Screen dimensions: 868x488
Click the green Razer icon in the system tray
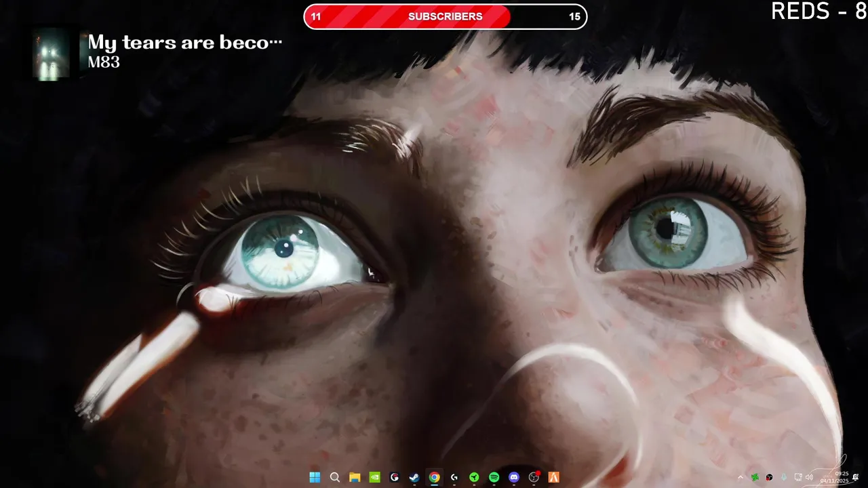coord(755,477)
